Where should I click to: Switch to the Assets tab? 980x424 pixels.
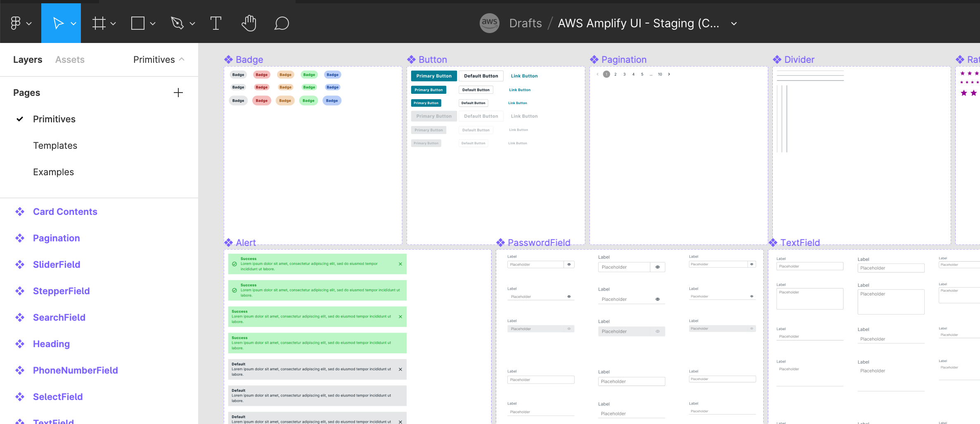(70, 60)
